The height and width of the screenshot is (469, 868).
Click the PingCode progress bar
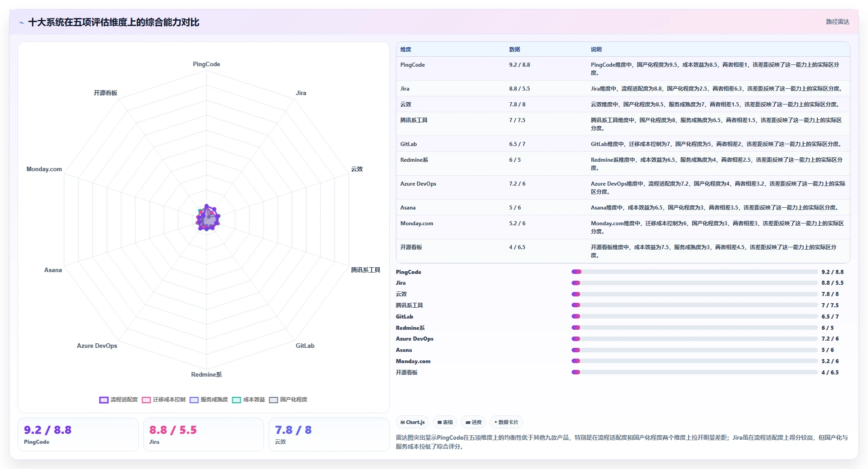coord(695,272)
